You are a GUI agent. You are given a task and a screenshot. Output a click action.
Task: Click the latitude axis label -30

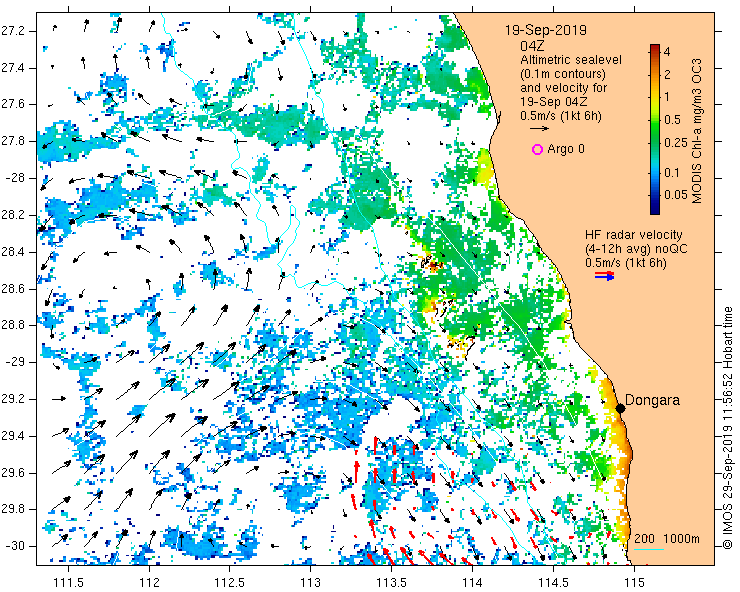click(17, 546)
